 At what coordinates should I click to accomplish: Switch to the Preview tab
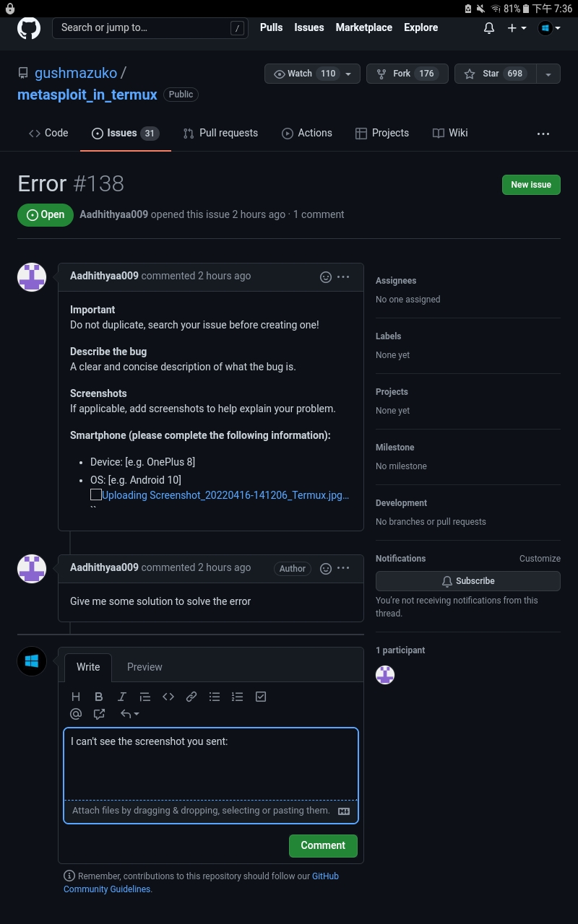(x=144, y=666)
